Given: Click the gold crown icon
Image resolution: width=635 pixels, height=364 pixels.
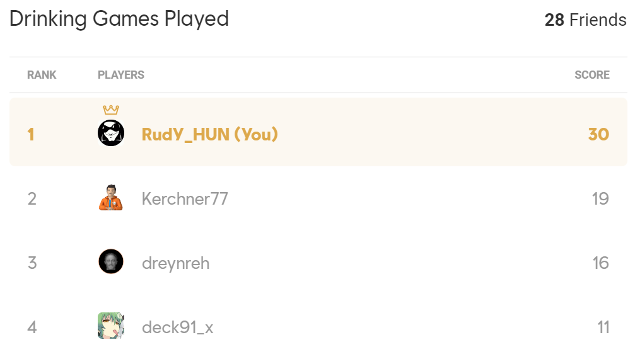Looking at the screenshot, I should coord(111,110).
